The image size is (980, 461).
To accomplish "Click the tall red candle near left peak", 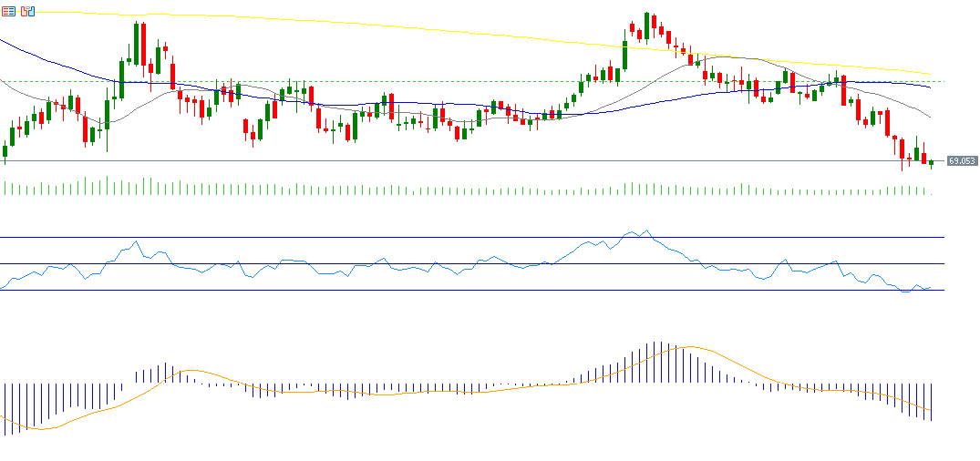I will click(x=144, y=44).
